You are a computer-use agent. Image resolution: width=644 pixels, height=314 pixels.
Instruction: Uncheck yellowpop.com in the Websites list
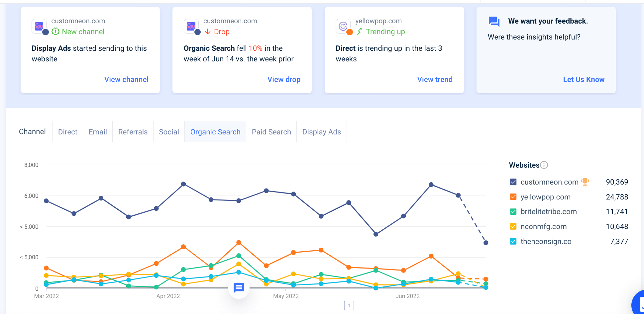coord(513,196)
